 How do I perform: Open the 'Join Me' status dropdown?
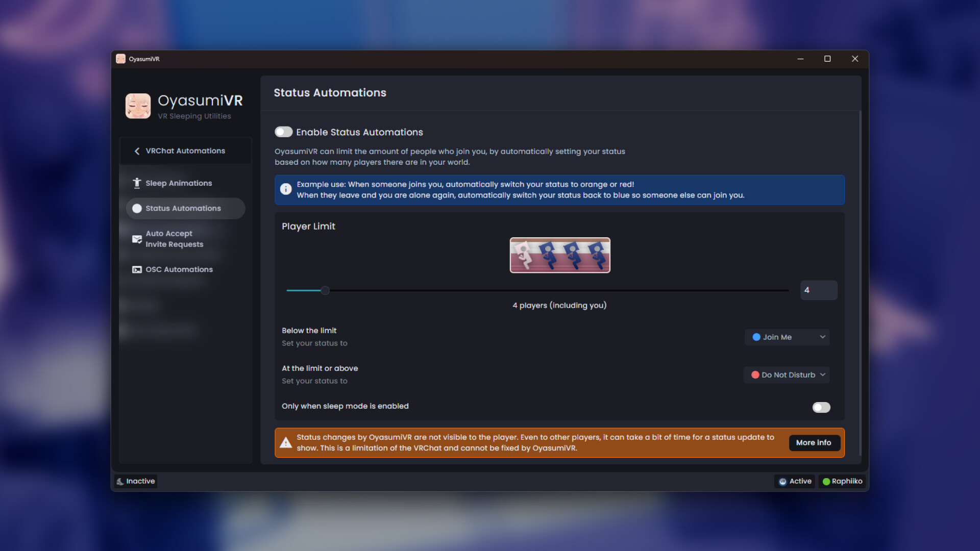(787, 337)
